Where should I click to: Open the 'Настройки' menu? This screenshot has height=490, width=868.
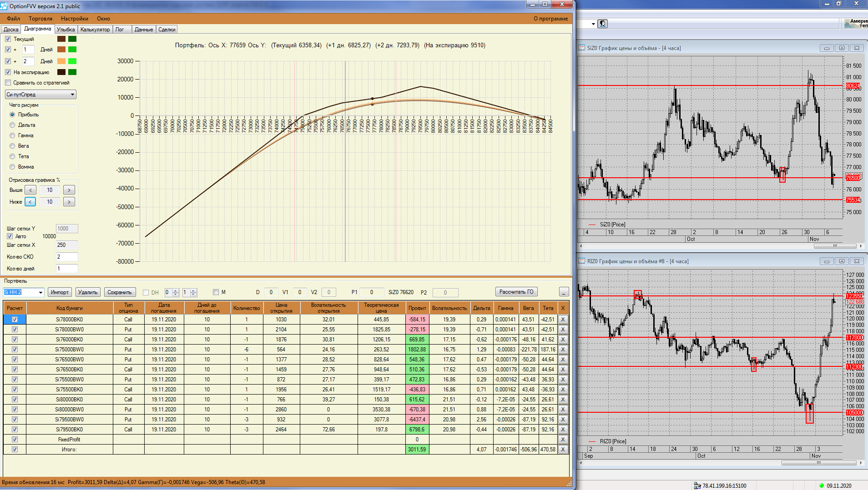coord(75,19)
